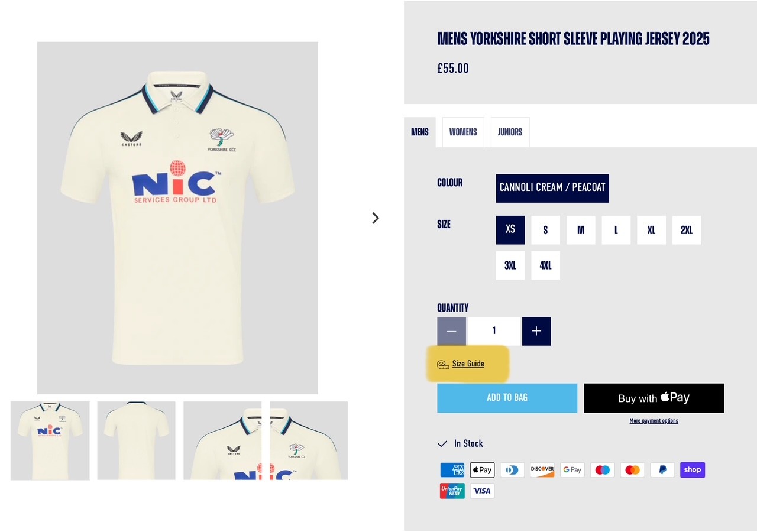Viewport: 757px width, 532px height.
Task: Add the jersey to bag
Action: (x=507, y=398)
